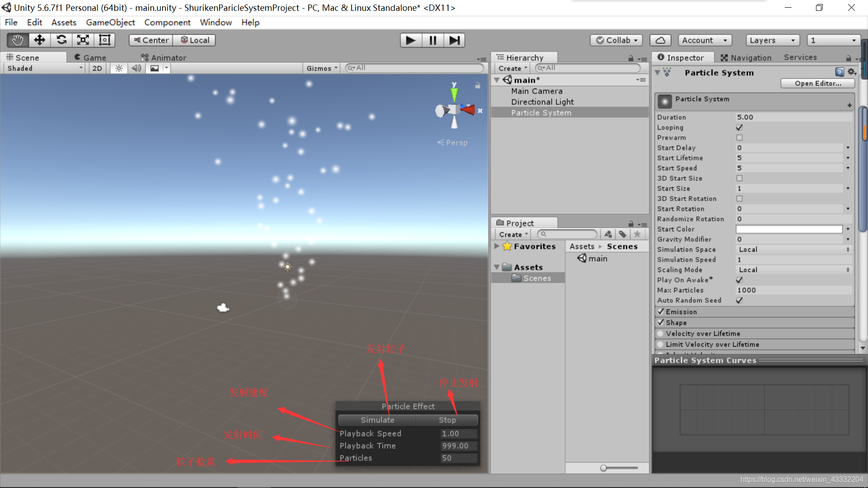This screenshot has width=868, height=488.
Task: Open the Layers dropdown in the toolbar
Action: [x=772, y=40]
